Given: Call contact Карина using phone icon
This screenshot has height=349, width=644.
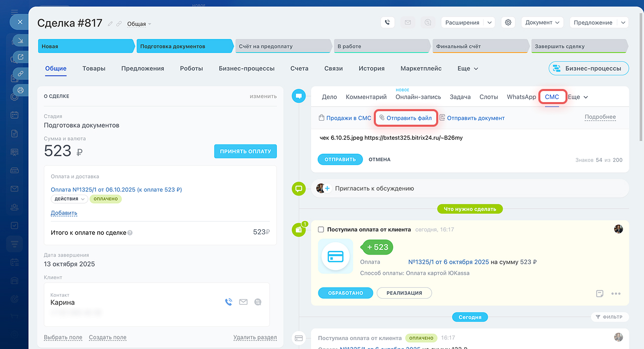Looking at the screenshot, I should [228, 302].
